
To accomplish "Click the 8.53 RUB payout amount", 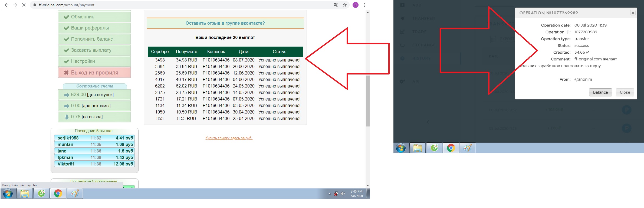I will (186, 118).
